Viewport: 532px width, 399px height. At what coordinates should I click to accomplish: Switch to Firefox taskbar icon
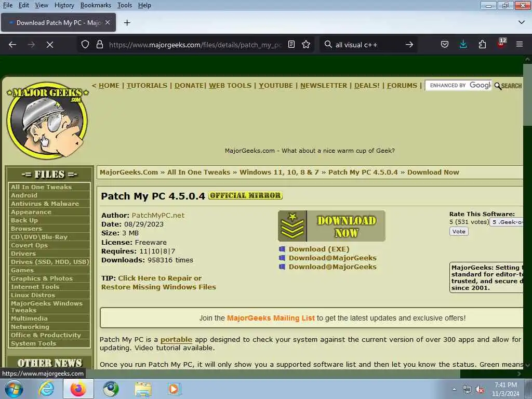point(78,389)
